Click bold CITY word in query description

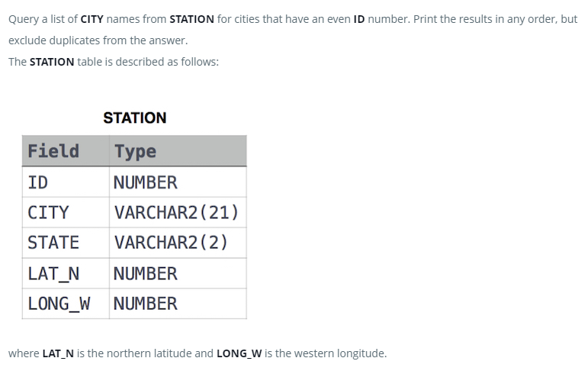(92, 19)
